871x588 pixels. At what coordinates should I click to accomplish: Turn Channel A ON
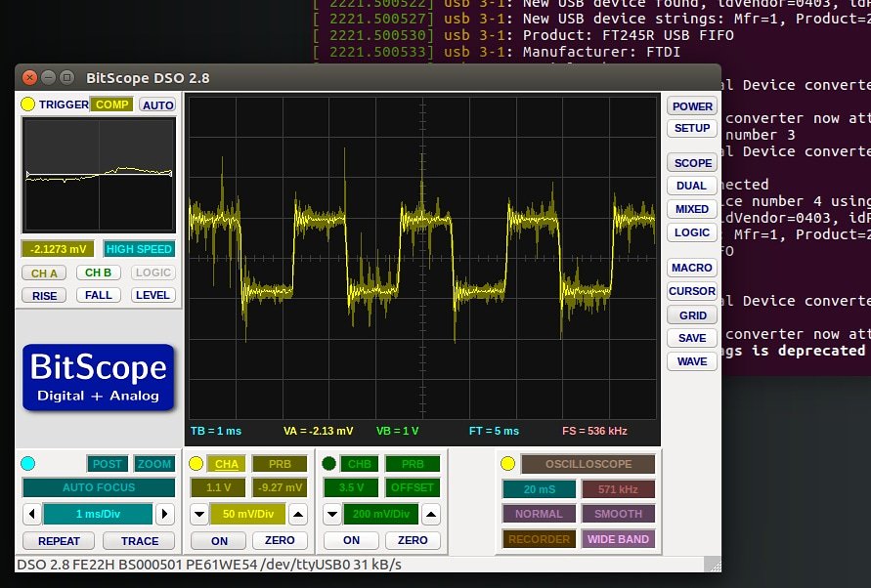click(x=217, y=540)
